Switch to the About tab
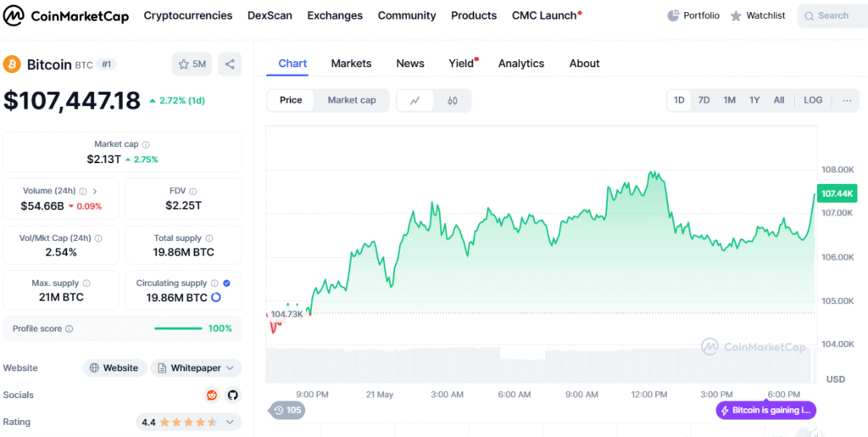Screen dimensions: 868x437 click(x=585, y=64)
